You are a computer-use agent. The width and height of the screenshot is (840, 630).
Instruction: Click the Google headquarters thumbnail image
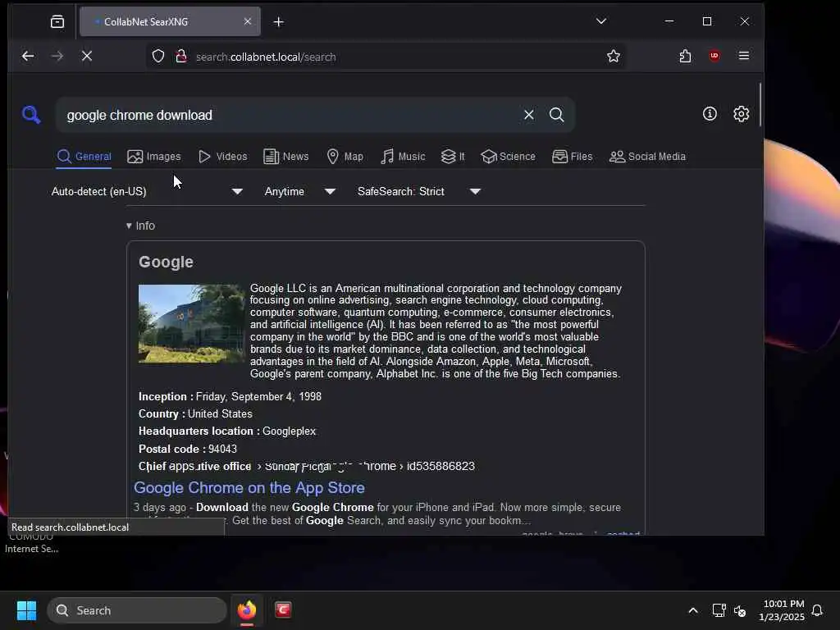click(191, 323)
